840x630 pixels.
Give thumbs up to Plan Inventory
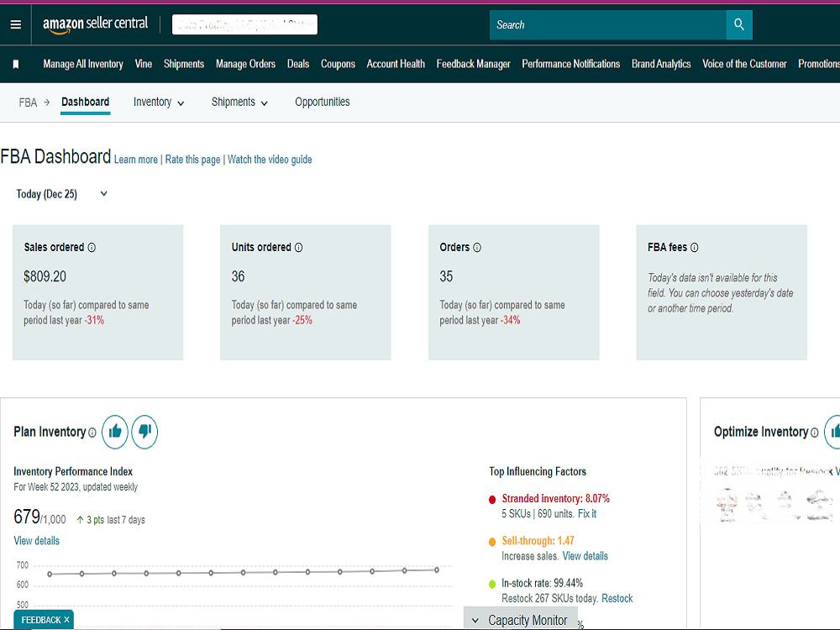[114, 432]
